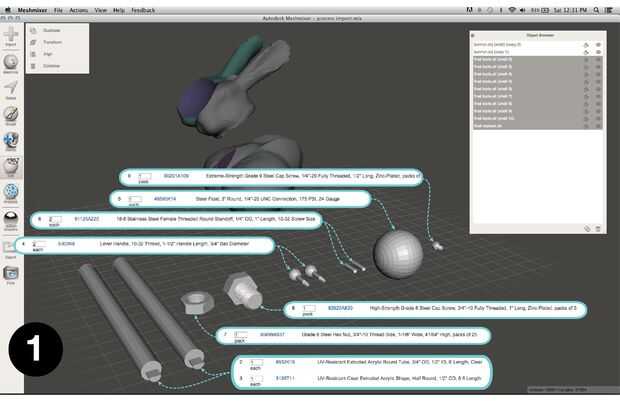Click the hex nut model in the viewport

pos(197,303)
